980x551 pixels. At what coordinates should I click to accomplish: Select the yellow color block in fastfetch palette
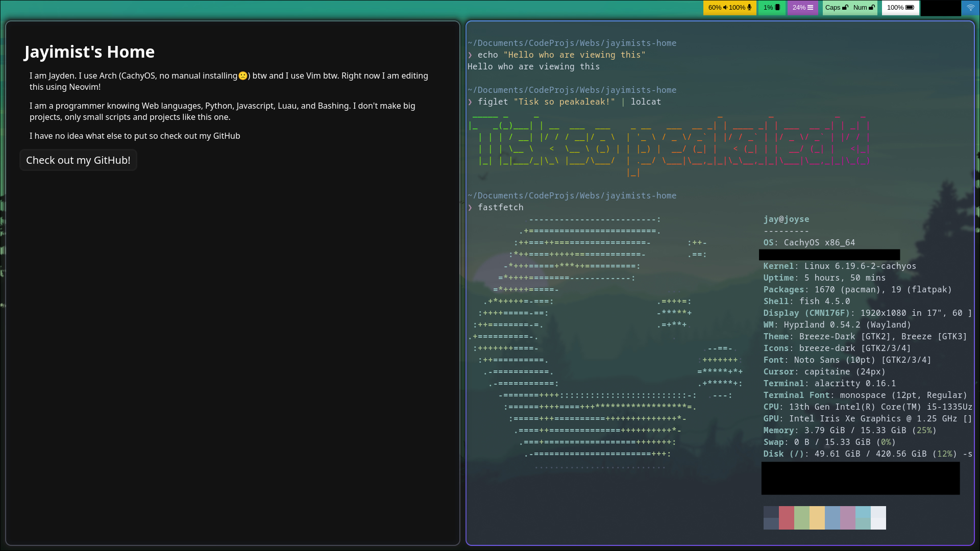pyautogui.click(x=817, y=517)
